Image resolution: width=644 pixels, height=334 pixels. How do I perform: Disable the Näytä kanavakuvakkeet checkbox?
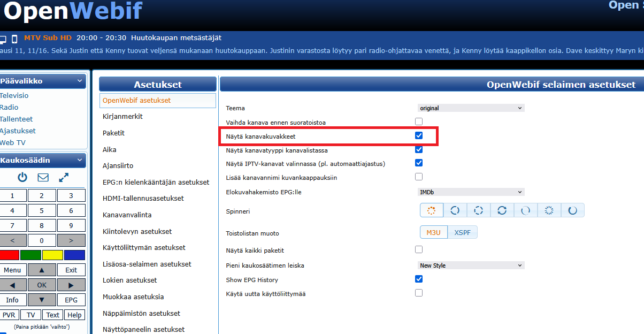tap(419, 136)
